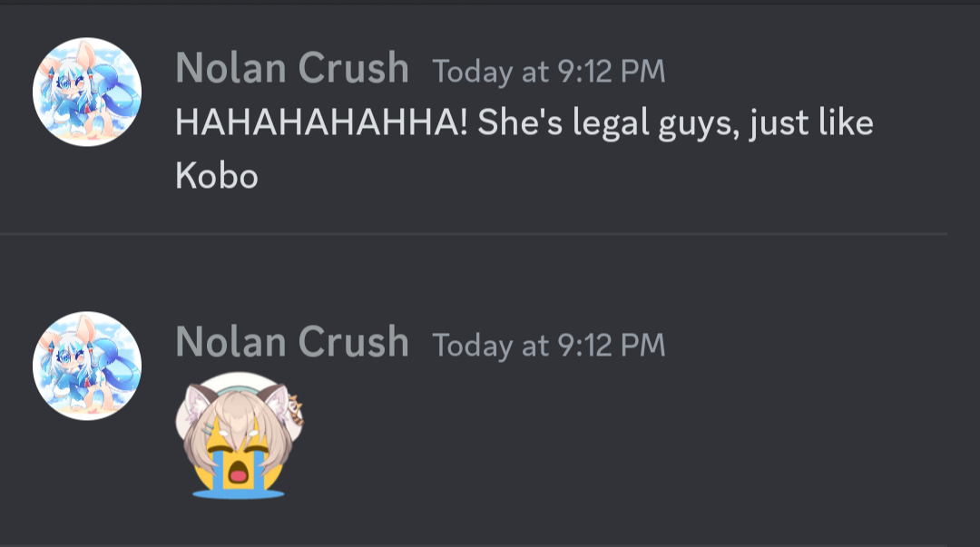Click the emoji's blue tear puddle
Image resolution: width=980 pixels, height=547 pixels.
[x=238, y=493]
